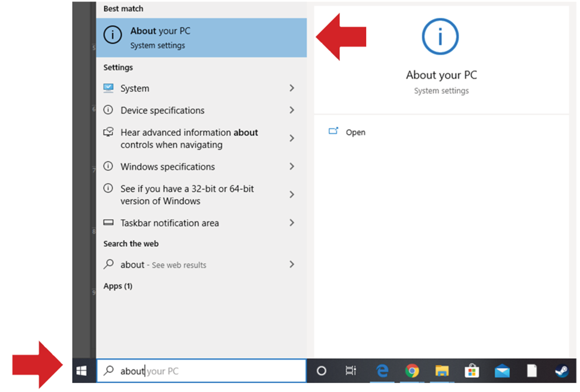Screen dimensions: 580x392
Task: Select the Taskbar notification area result
Action: [x=202, y=223]
